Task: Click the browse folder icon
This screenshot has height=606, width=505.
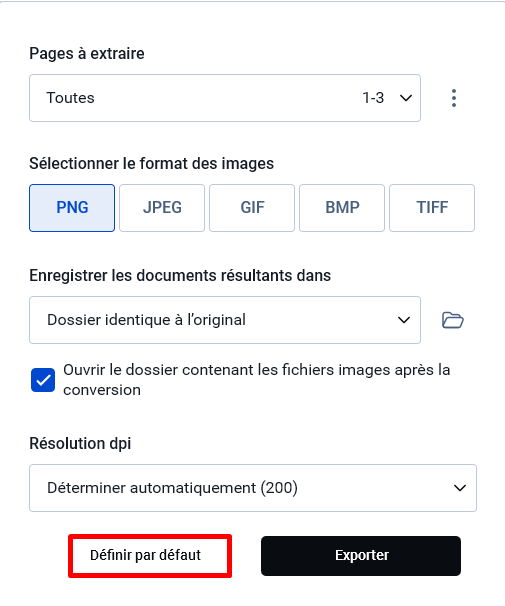Action: point(452,320)
